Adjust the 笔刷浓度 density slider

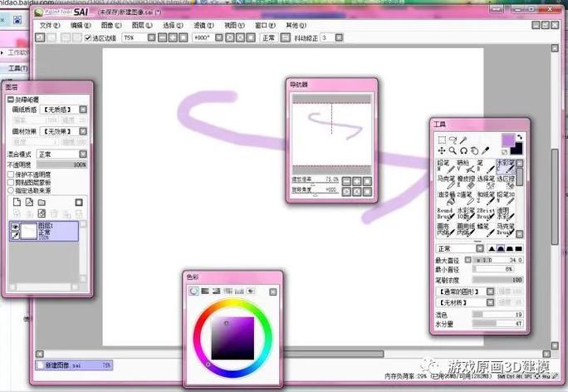pos(497,280)
